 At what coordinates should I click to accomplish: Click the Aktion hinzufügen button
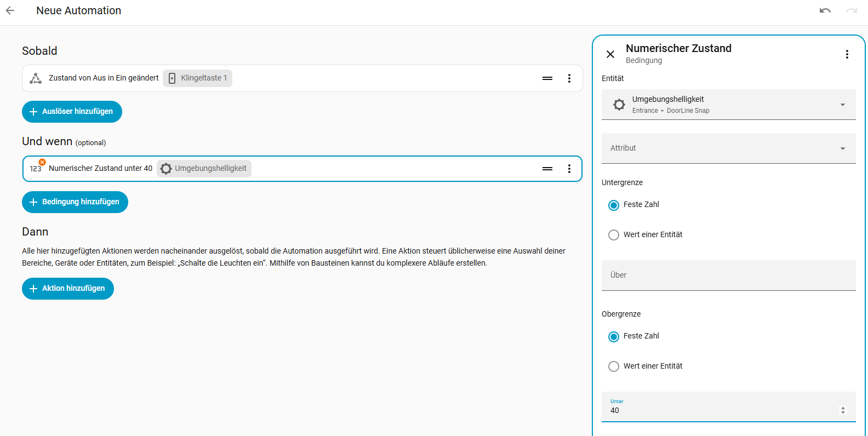68,289
